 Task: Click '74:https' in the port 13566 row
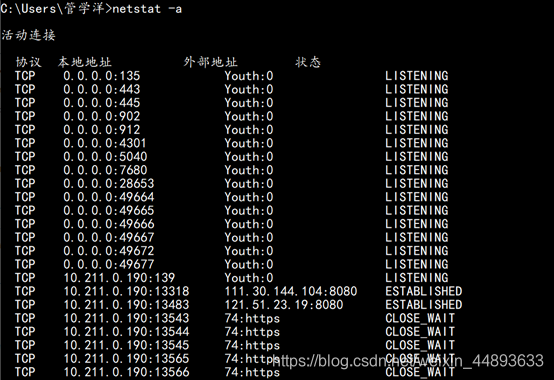(x=252, y=372)
